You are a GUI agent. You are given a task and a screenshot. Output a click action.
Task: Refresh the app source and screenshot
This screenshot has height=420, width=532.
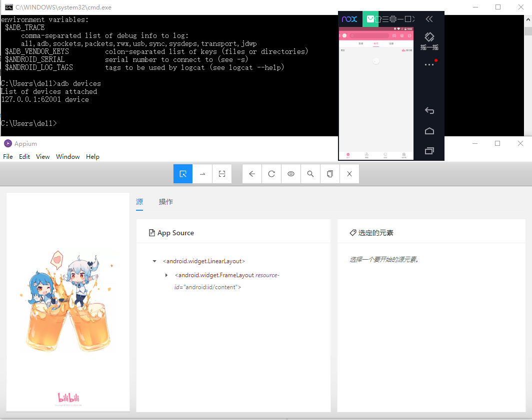[271, 174]
